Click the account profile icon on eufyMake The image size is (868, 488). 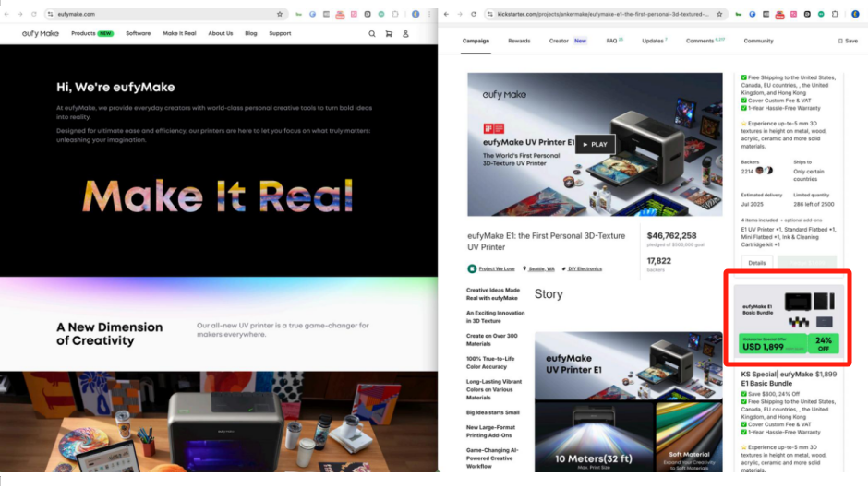(405, 33)
